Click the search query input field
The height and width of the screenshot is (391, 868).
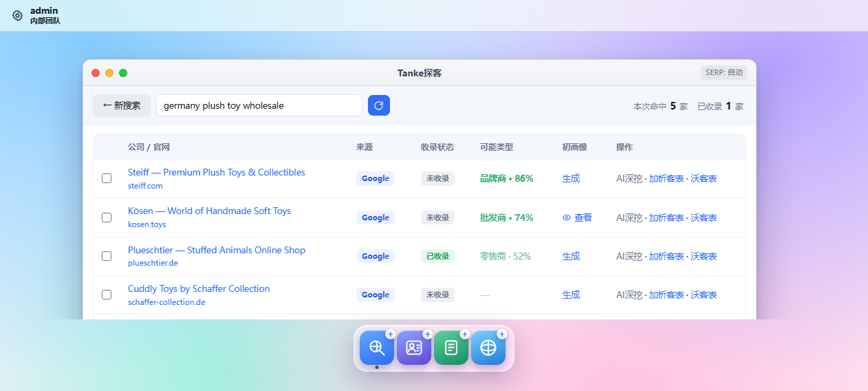click(259, 105)
